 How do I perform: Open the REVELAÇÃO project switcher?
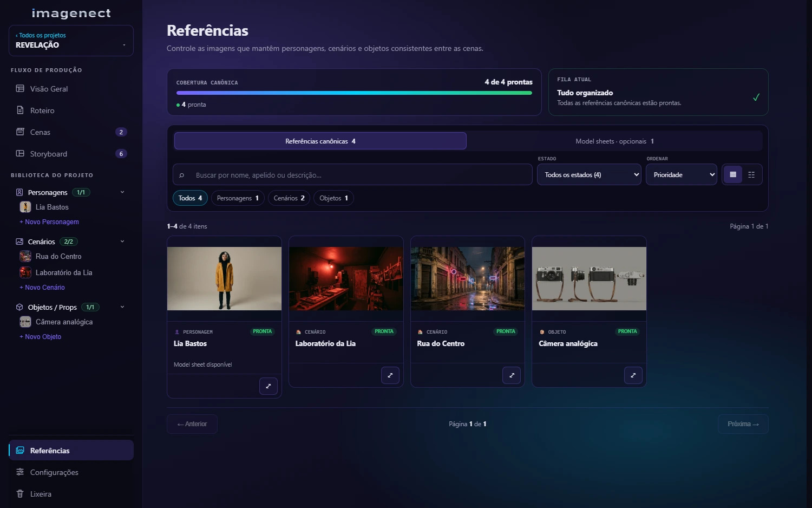point(71,41)
